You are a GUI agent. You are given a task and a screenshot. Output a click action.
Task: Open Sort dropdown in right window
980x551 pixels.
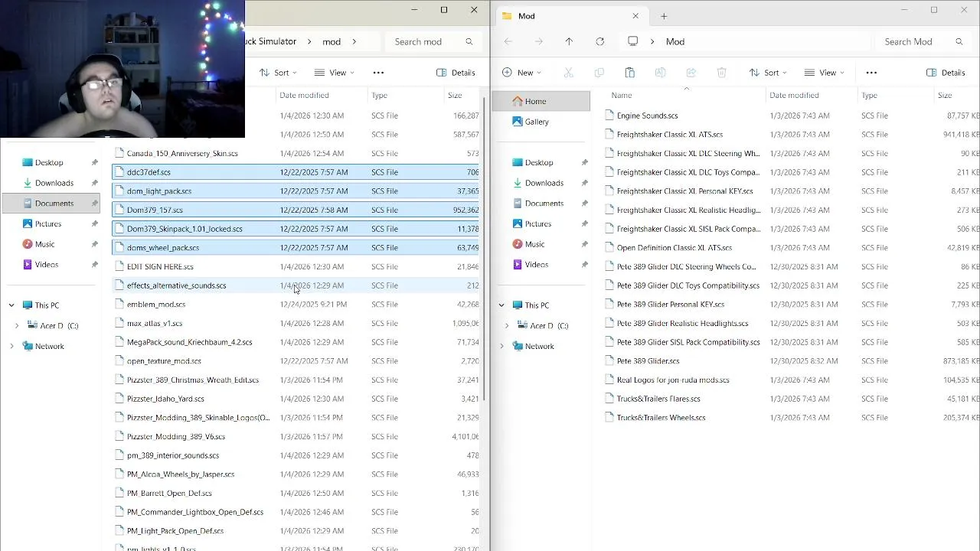[768, 73]
